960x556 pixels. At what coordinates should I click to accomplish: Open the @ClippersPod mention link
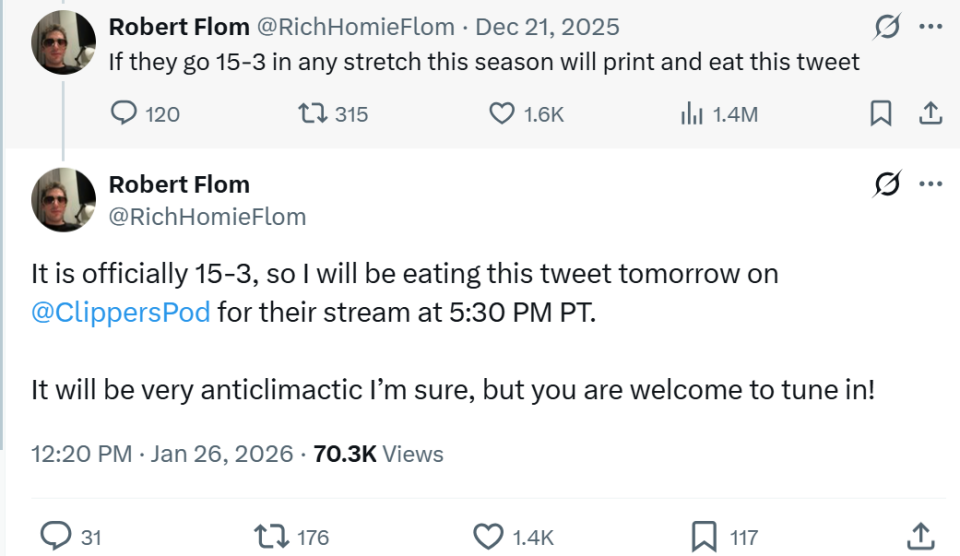[121, 312]
